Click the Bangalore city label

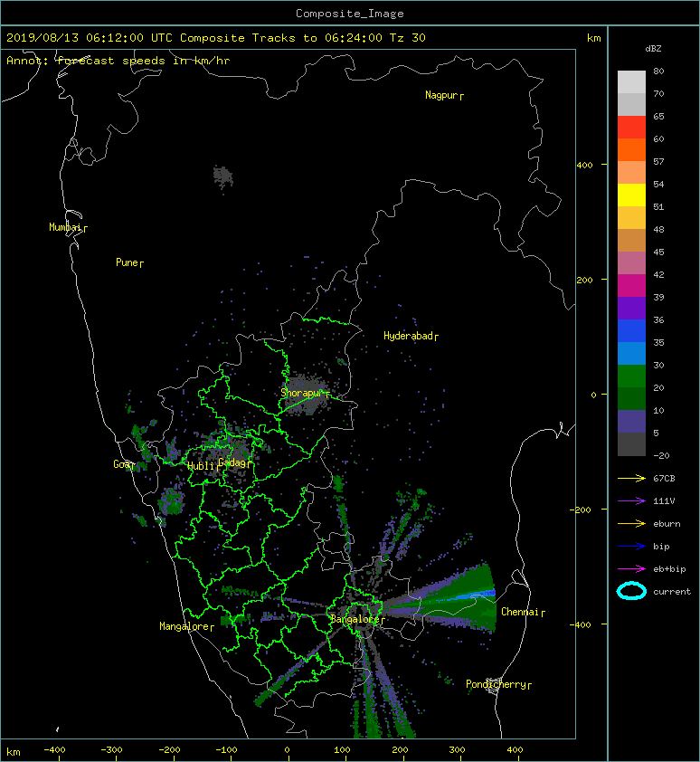click(357, 620)
